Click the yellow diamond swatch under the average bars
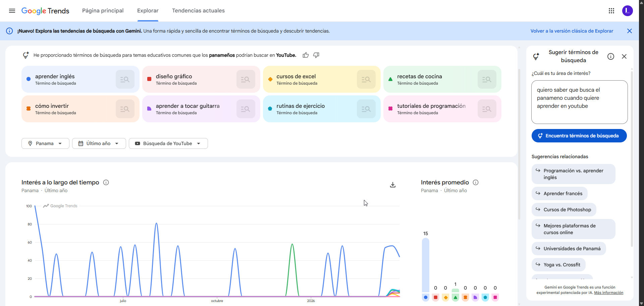 (445, 297)
